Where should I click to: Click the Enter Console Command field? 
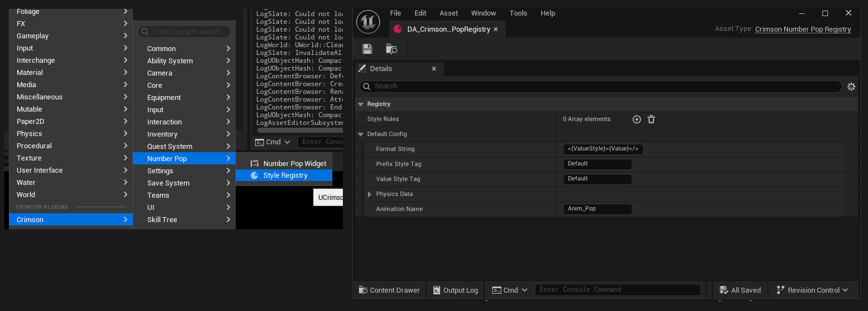pos(617,290)
